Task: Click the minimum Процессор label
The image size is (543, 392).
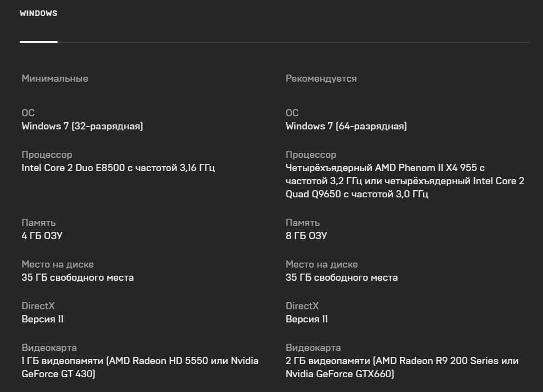Action: tap(47, 155)
